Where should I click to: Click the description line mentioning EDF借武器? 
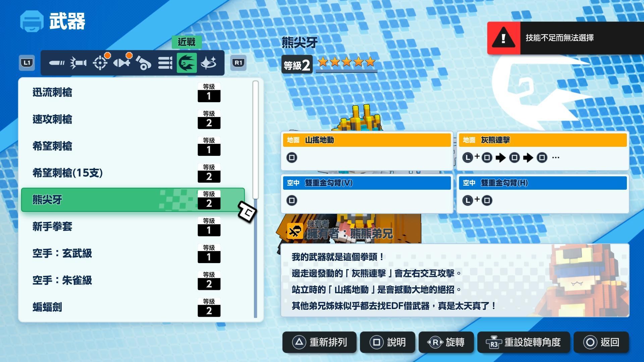tap(394, 306)
